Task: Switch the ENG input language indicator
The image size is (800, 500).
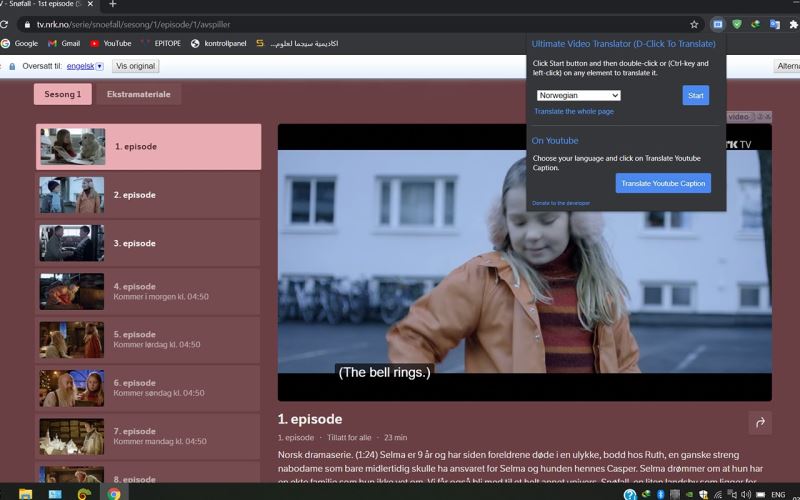Action: point(778,494)
